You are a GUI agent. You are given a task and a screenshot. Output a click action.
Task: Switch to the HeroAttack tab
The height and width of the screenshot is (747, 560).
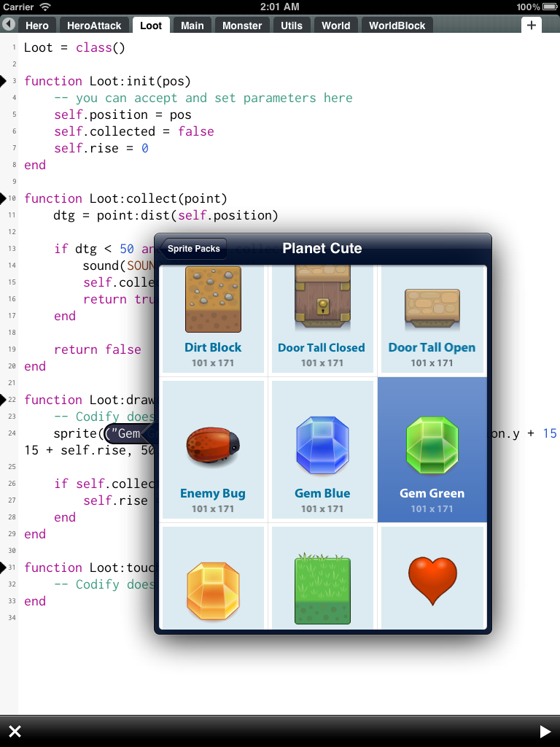[x=94, y=26]
